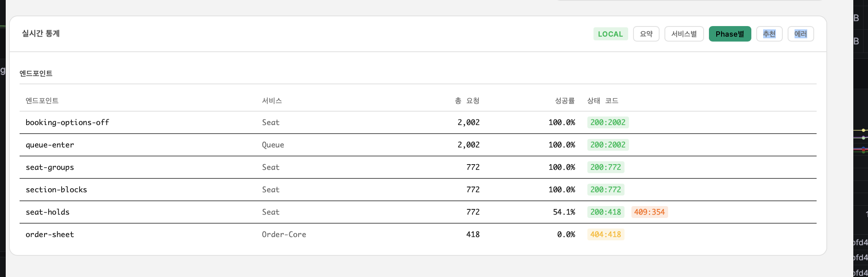Click the LOCAL environment badge
Screen dimensions: 868x277
(610, 34)
